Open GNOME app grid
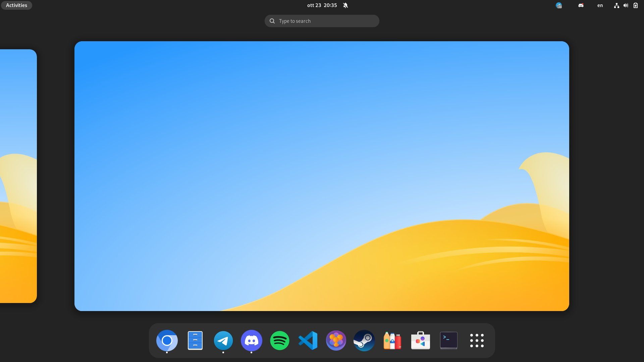Screen dimensions: 644x362 (477, 340)
